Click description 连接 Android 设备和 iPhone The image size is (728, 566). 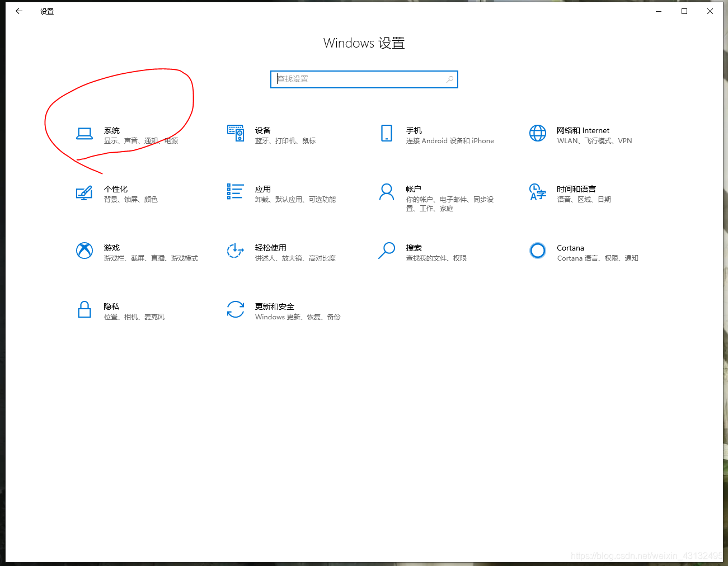(x=450, y=141)
